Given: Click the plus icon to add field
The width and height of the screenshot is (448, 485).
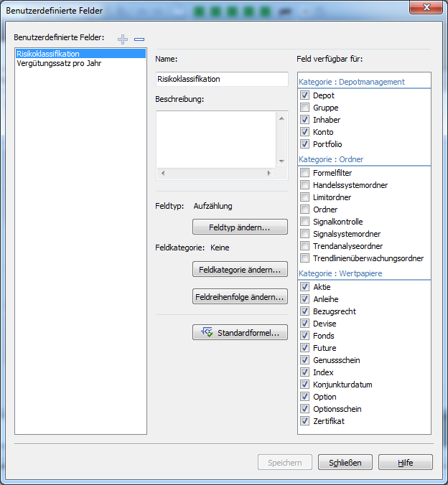Looking at the screenshot, I should [123, 39].
